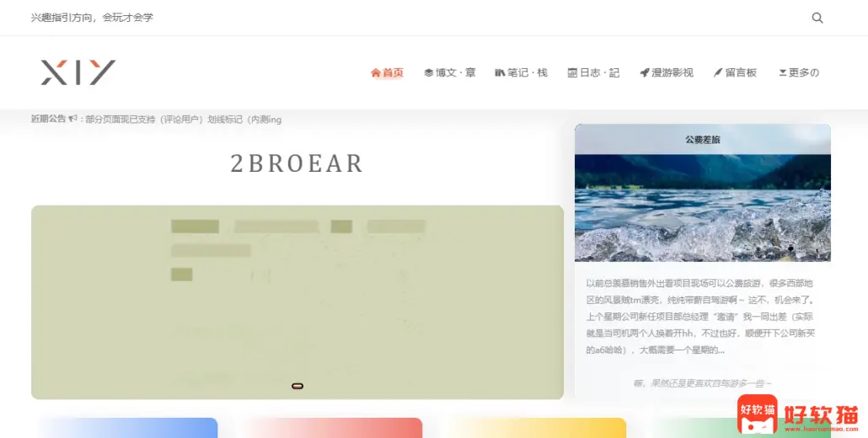Click the red gradient card at bottom

332,428
